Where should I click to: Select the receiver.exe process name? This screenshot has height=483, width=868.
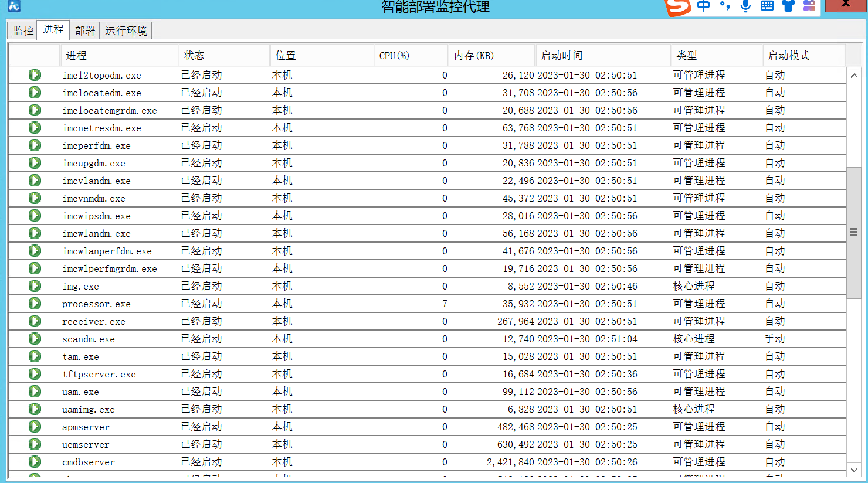point(94,321)
